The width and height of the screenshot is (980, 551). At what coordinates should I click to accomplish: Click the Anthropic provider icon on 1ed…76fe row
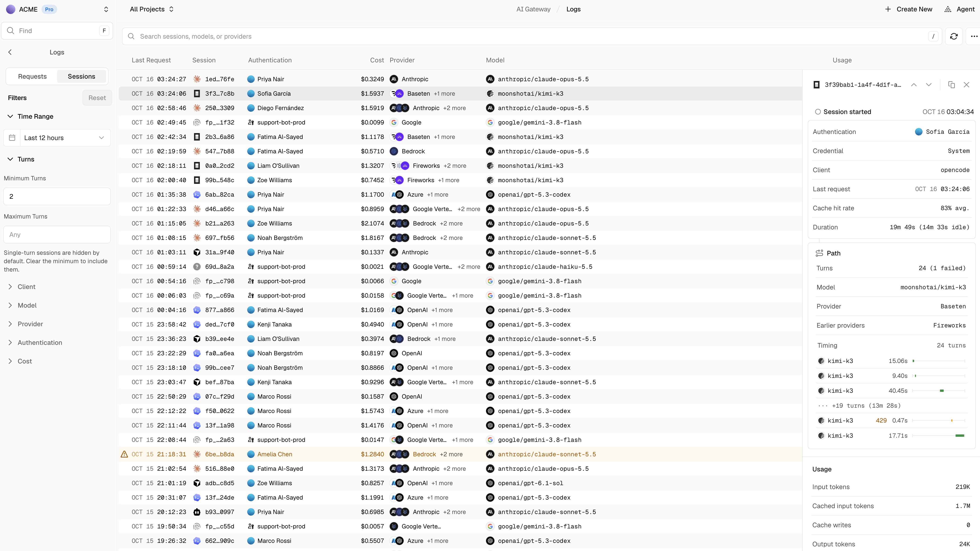(394, 79)
